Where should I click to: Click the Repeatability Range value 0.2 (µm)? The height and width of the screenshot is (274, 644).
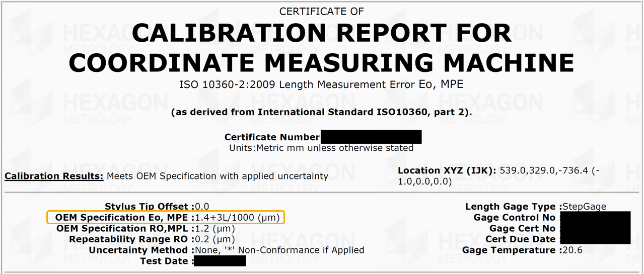coord(215,239)
